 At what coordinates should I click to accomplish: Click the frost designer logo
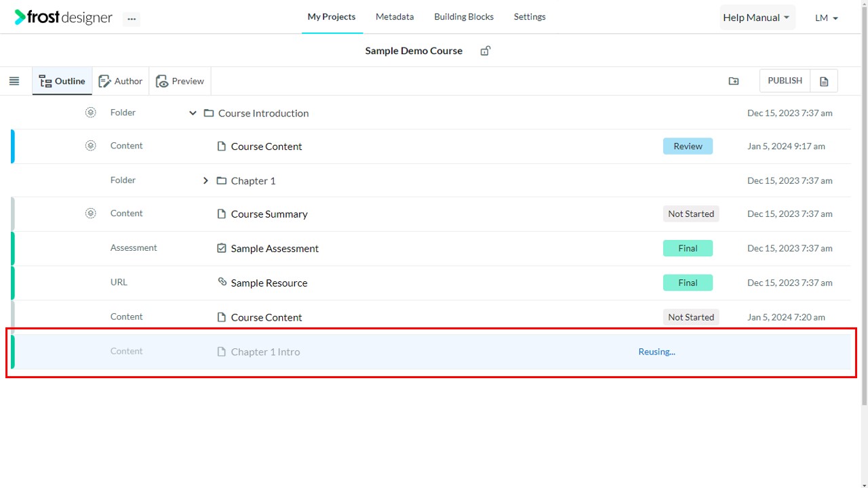[63, 18]
